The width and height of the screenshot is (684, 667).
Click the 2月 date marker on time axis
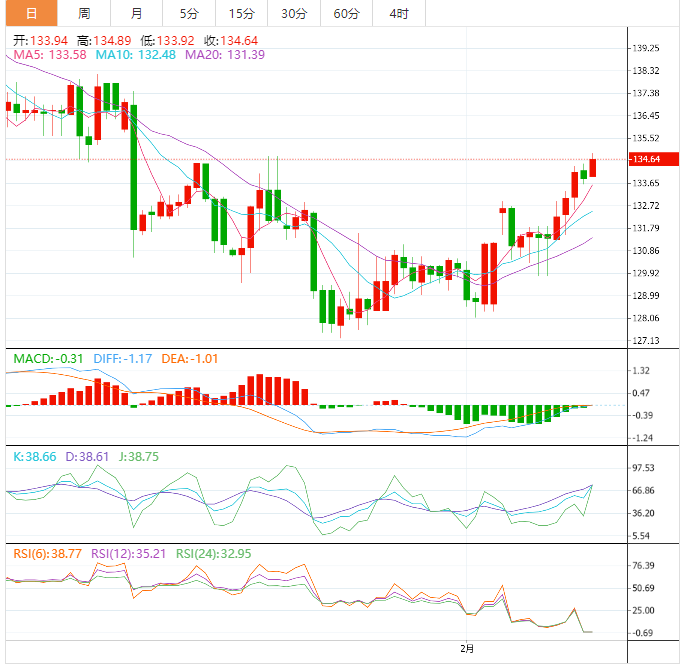click(x=467, y=649)
